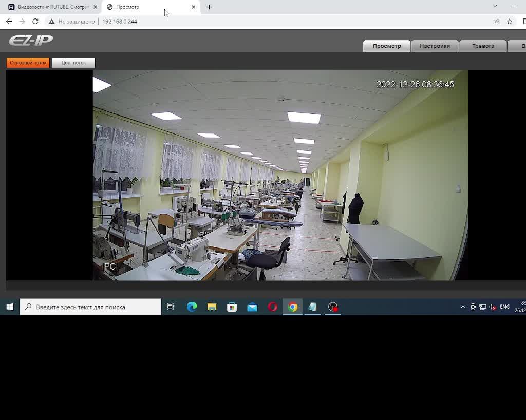Open the Просмотр section
This screenshot has height=420, width=526.
(x=386, y=46)
